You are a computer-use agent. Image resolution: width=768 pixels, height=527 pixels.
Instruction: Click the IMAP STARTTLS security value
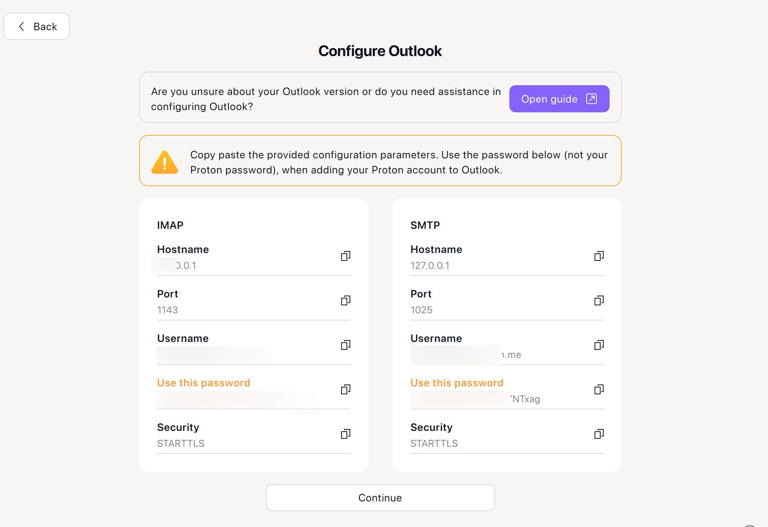[181, 443]
